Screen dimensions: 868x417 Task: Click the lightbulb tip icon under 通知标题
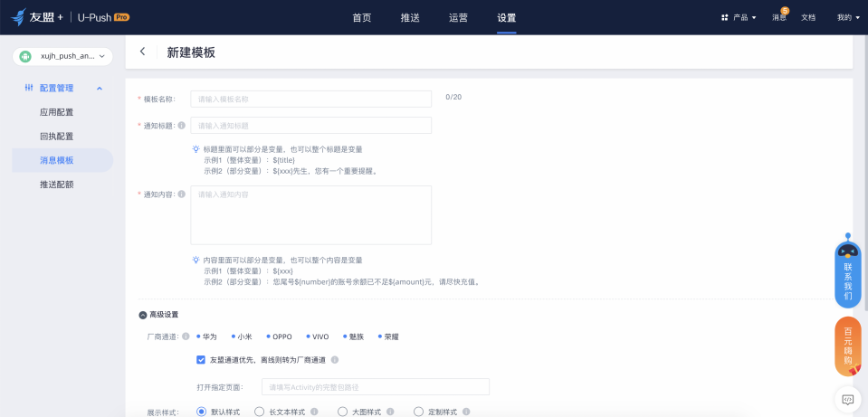(196, 149)
